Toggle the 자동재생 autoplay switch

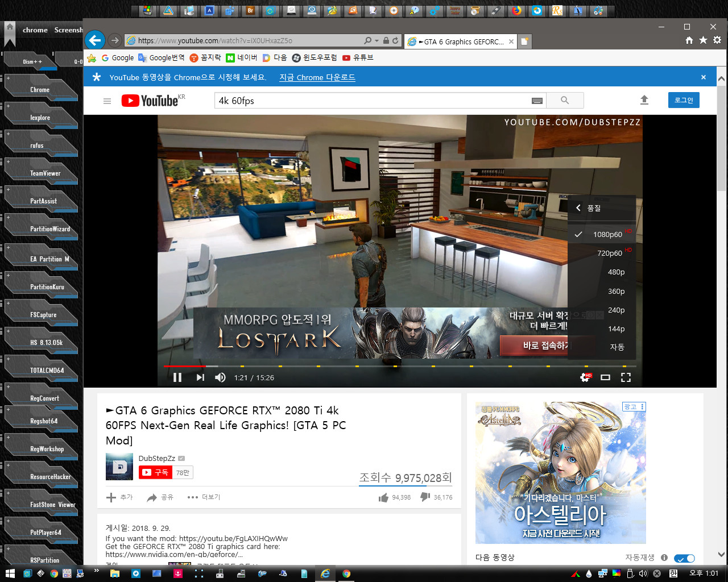pyautogui.click(x=684, y=558)
